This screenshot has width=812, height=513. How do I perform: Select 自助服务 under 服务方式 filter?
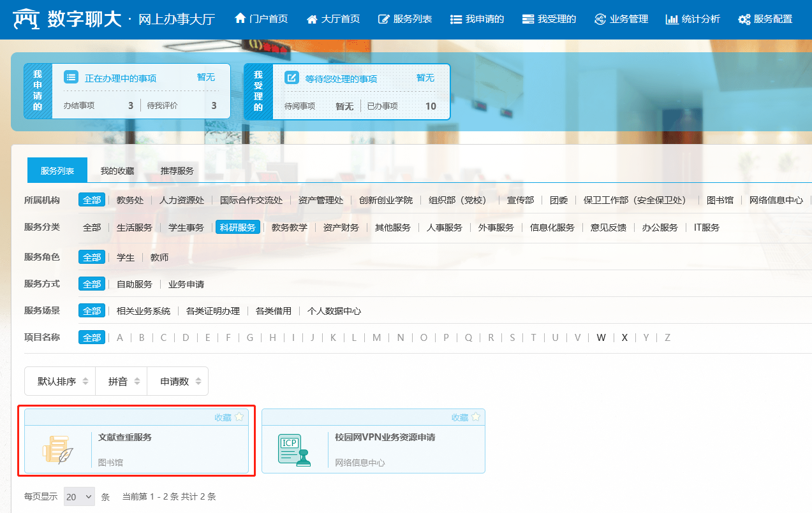135,284
